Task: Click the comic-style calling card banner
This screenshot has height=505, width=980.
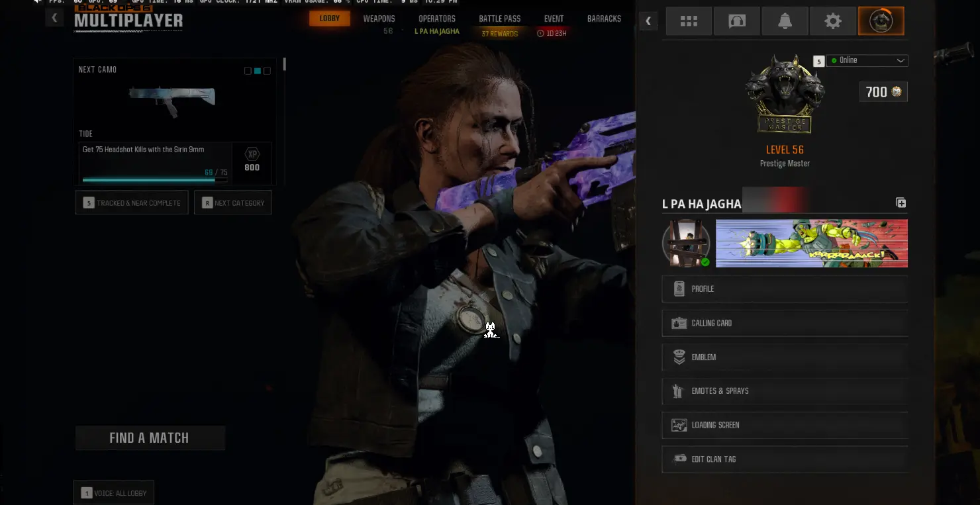Action: point(812,244)
